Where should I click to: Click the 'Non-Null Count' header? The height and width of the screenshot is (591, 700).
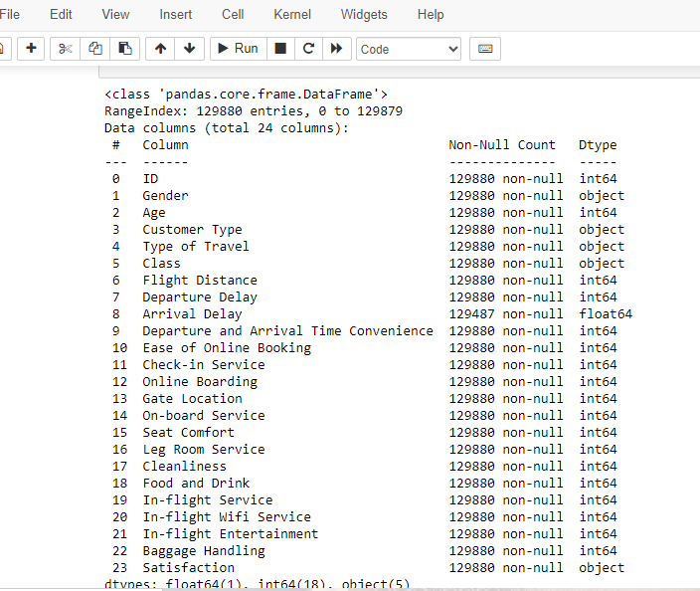point(502,145)
